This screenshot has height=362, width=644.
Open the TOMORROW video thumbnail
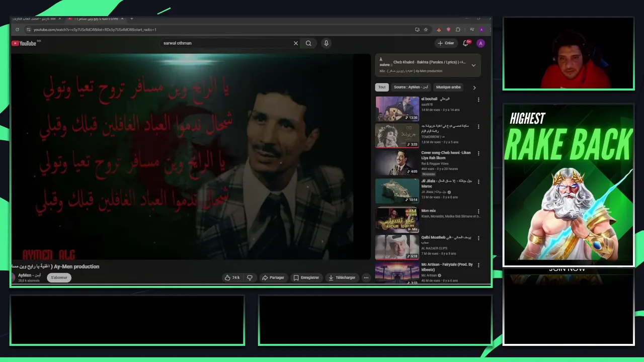[397, 135]
